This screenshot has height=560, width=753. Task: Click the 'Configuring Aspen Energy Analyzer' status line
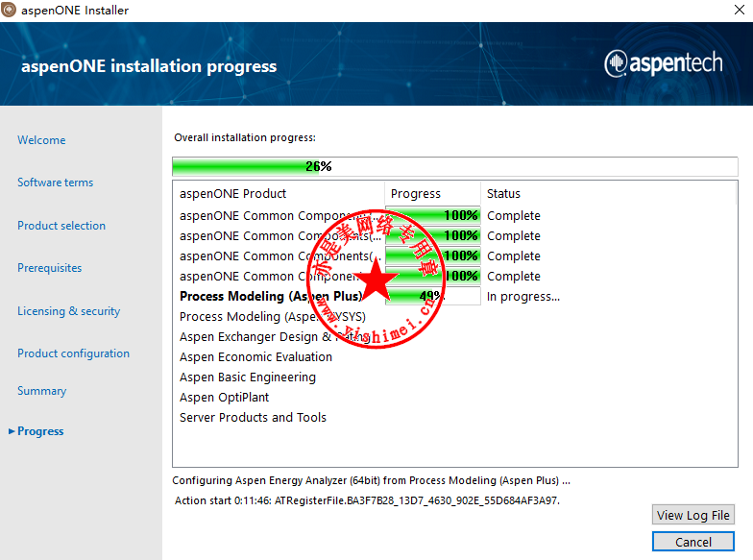[x=371, y=480]
